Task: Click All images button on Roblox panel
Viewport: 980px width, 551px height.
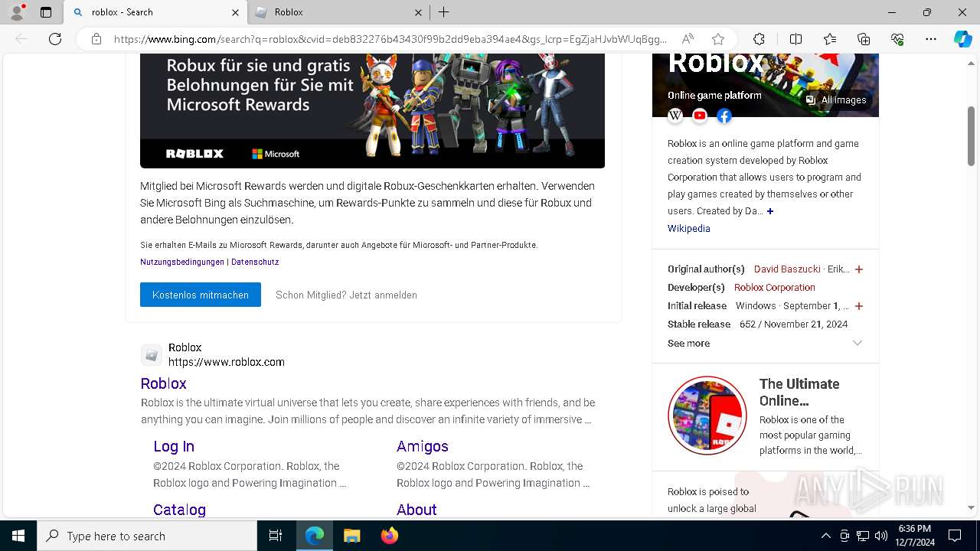Action: tap(836, 99)
